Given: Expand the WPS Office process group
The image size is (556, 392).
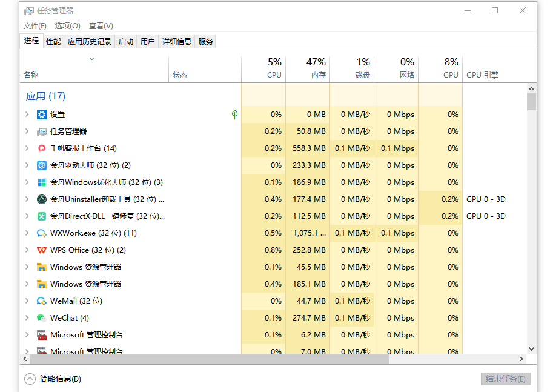Looking at the screenshot, I should (27, 250).
